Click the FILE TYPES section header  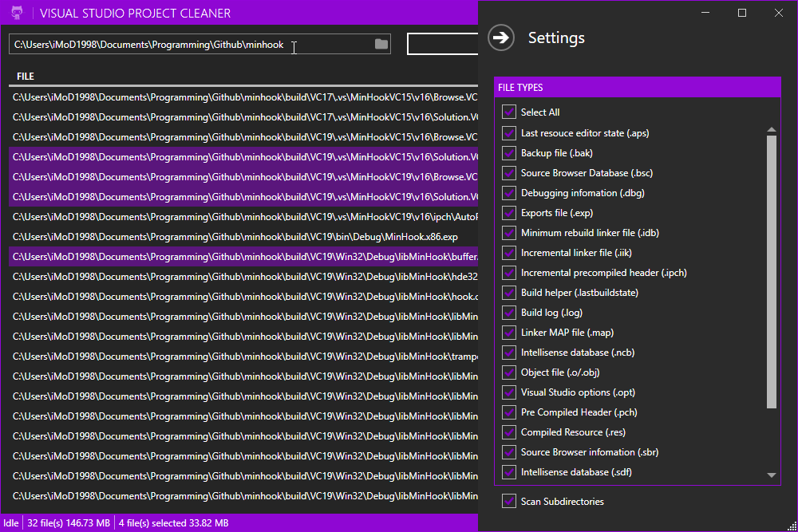click(x=637, y=88)
